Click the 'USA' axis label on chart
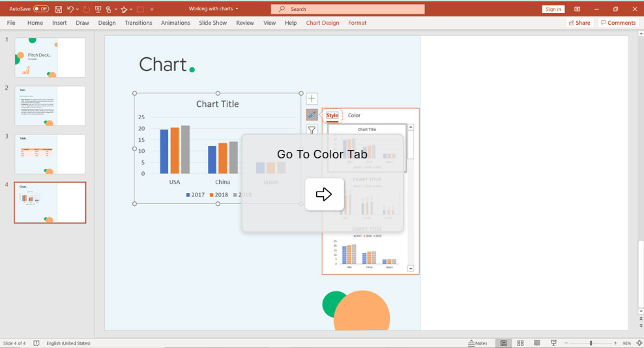644x348 pixels. [175, 182]
